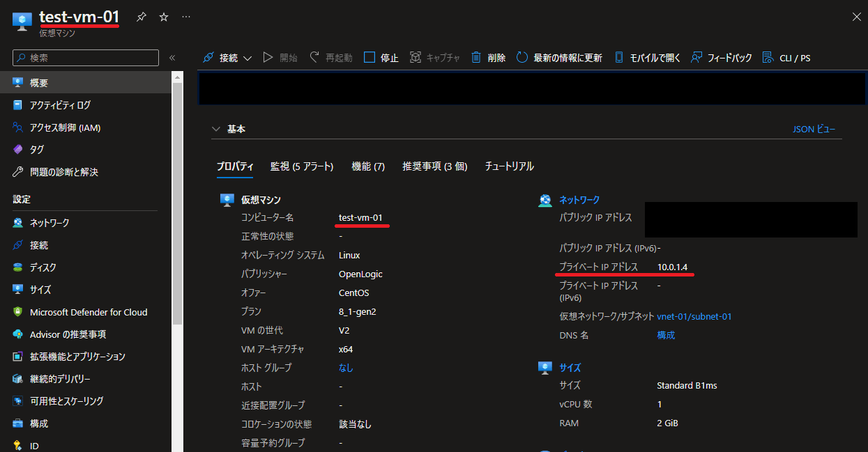Focus the 検索 search box in sidebar
This screenshot has width=868, height=452.
tap(86, 58)
